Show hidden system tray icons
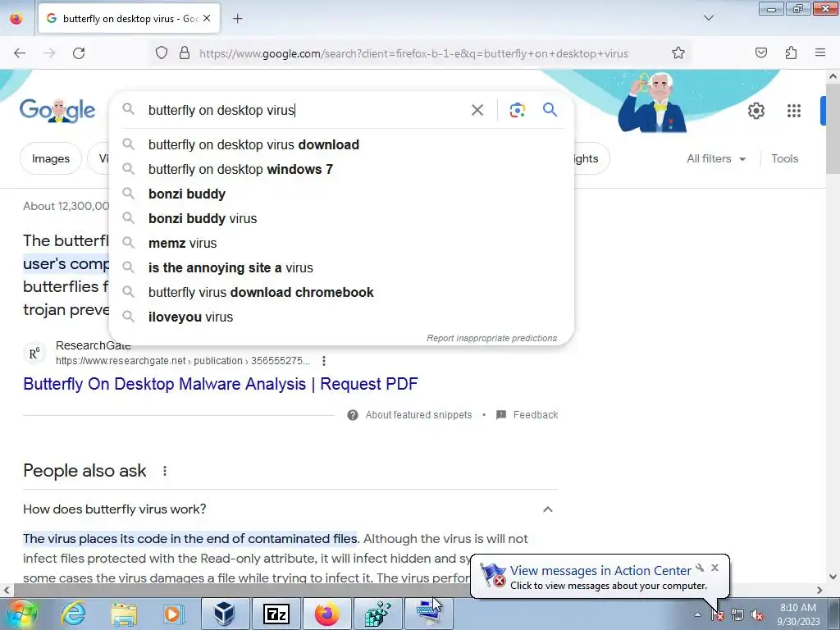The width and height of the screenshot is (840, 630). 697,614
